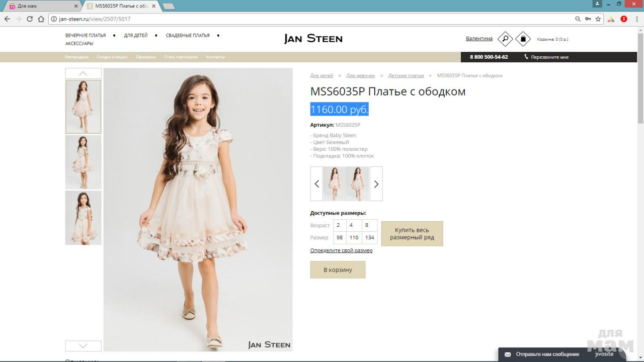
Task: View the third side-view dress thumbnail
Action: (83, 218)
